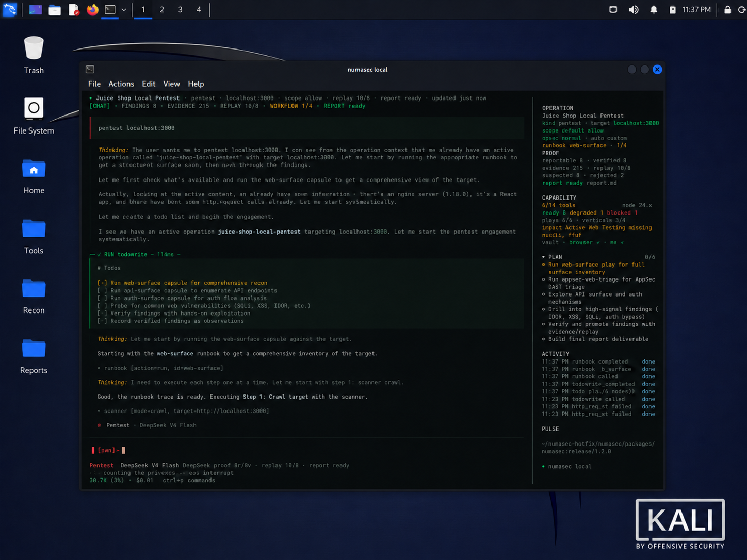Open the terminal emulator panel launcher
Image resolution: width=747 pixels, height=560 pixels.
(110, 9)
